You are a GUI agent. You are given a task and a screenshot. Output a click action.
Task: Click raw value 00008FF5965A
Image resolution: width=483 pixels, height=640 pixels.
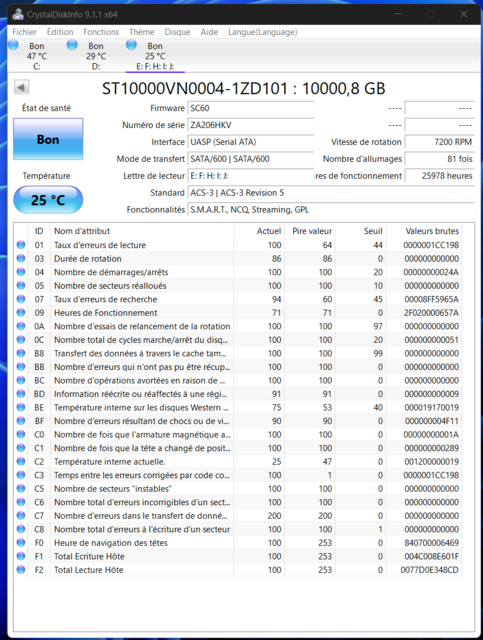431,299
